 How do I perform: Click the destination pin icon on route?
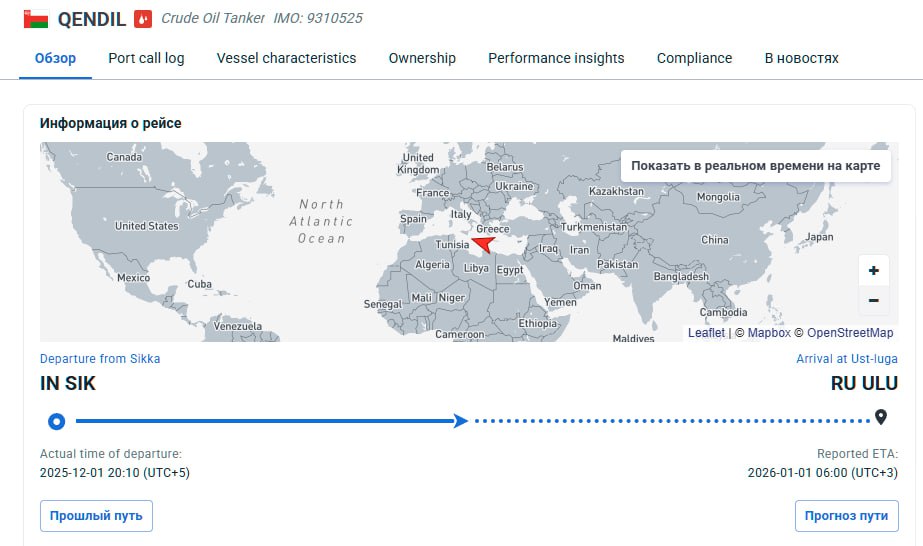pos(881,418)
